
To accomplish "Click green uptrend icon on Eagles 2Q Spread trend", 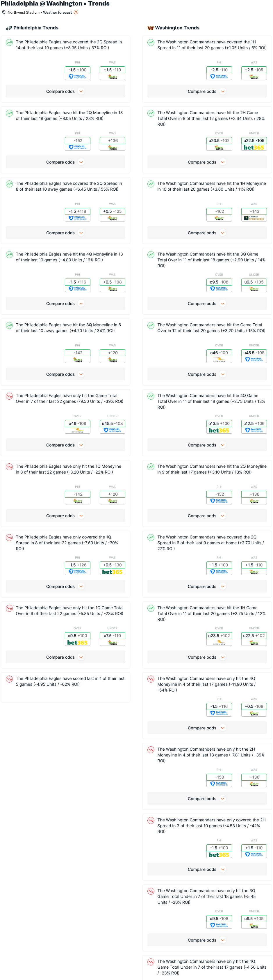I will point(9,42).
